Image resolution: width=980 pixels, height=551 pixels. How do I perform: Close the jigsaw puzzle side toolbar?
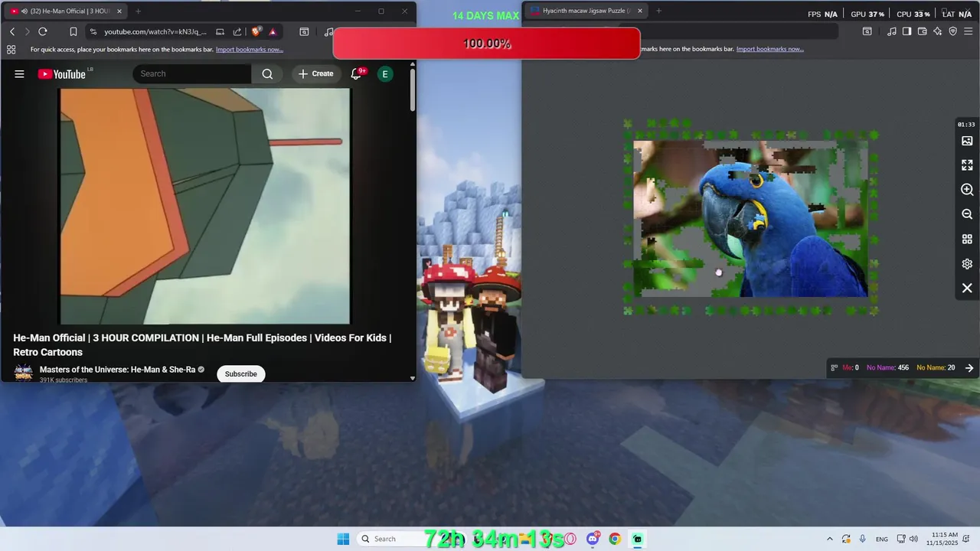point(967,288)
